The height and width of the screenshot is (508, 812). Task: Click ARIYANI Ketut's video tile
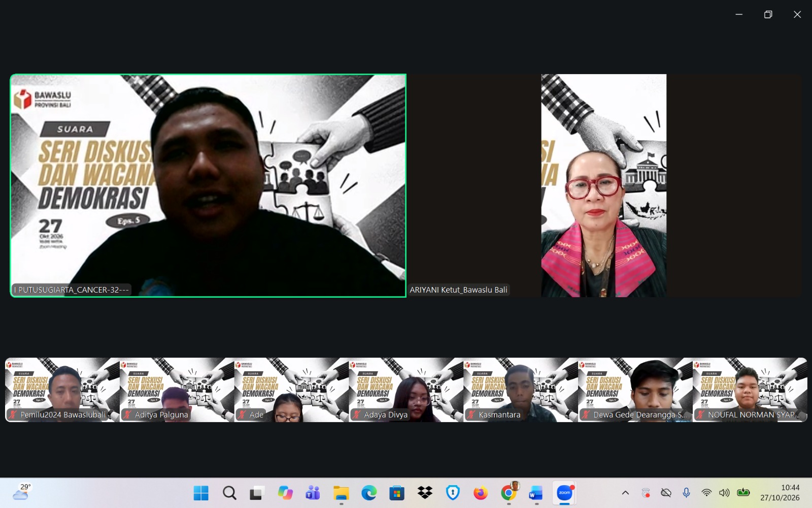(x=604, y=185)
